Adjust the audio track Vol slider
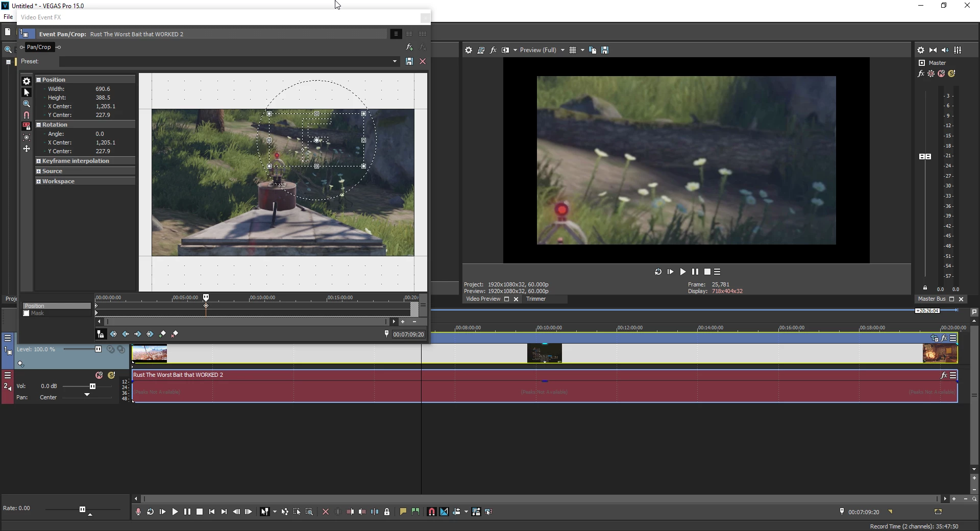 92,386
